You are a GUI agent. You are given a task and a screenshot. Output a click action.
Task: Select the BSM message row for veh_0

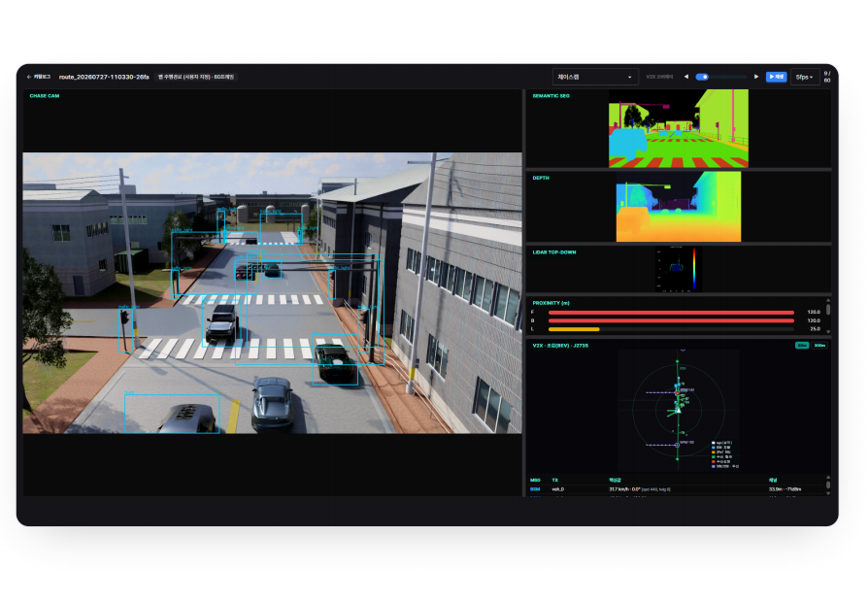(676, 489)
